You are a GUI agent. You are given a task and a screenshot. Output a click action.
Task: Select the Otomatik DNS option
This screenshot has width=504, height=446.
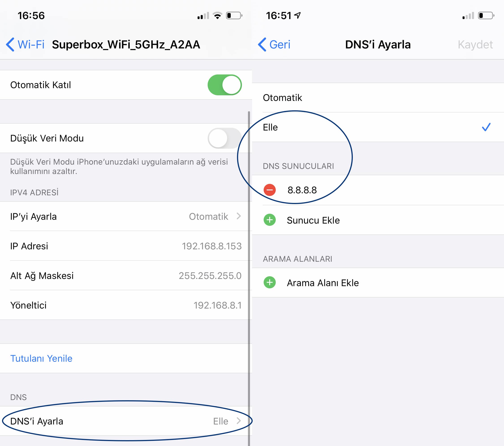click(282, 98)
